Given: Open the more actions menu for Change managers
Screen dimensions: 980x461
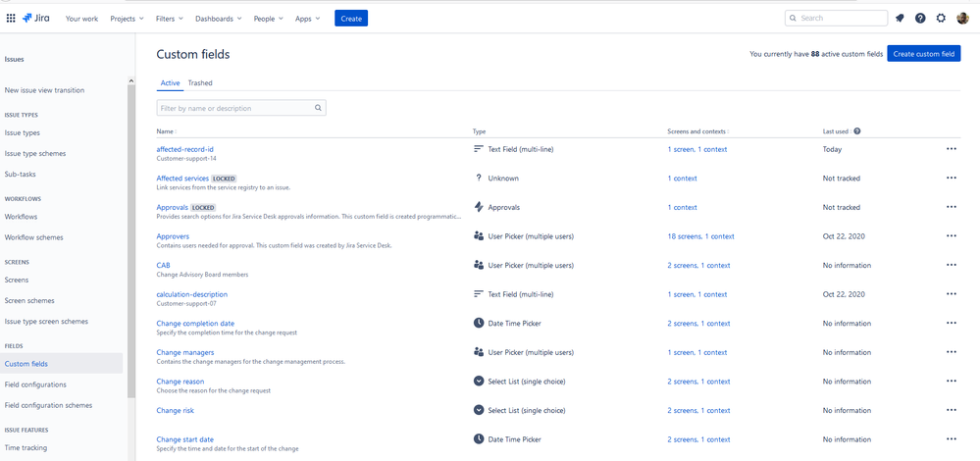Looking at the screenshot, I should [952, 352].
